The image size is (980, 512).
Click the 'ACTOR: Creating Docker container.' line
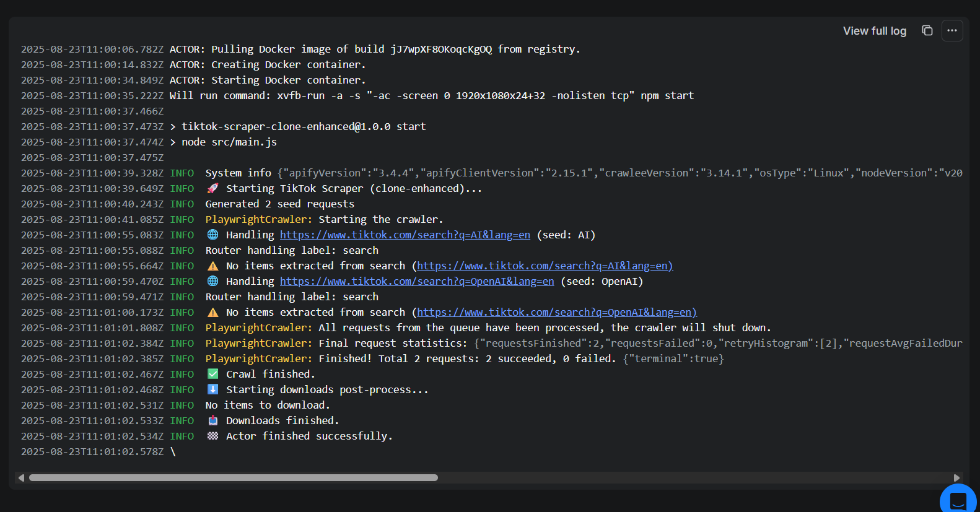pos(268,65)
